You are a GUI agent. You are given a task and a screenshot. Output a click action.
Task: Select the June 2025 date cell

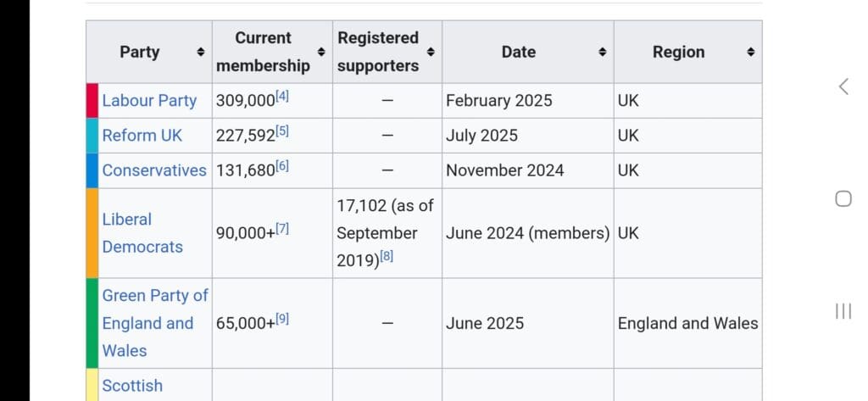(485, 323)
